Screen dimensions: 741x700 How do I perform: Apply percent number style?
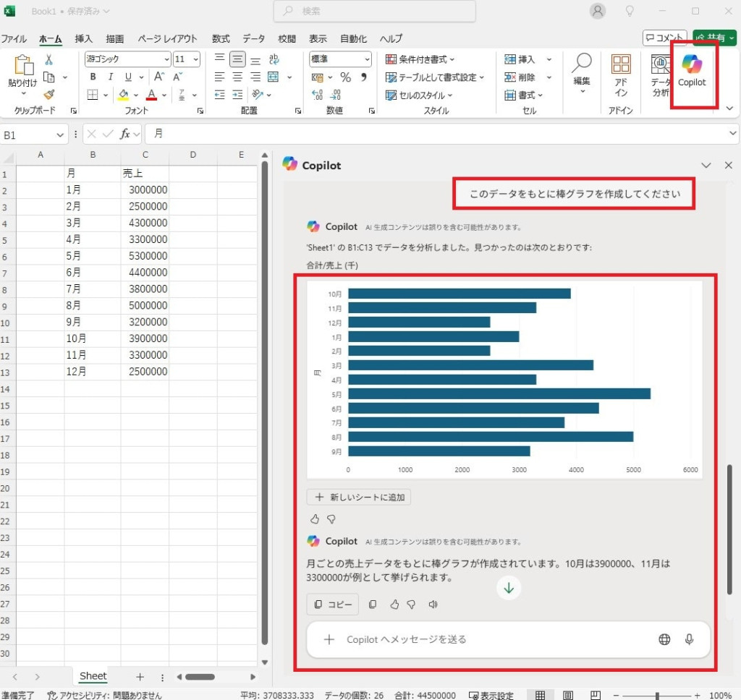tap(346, 77)
